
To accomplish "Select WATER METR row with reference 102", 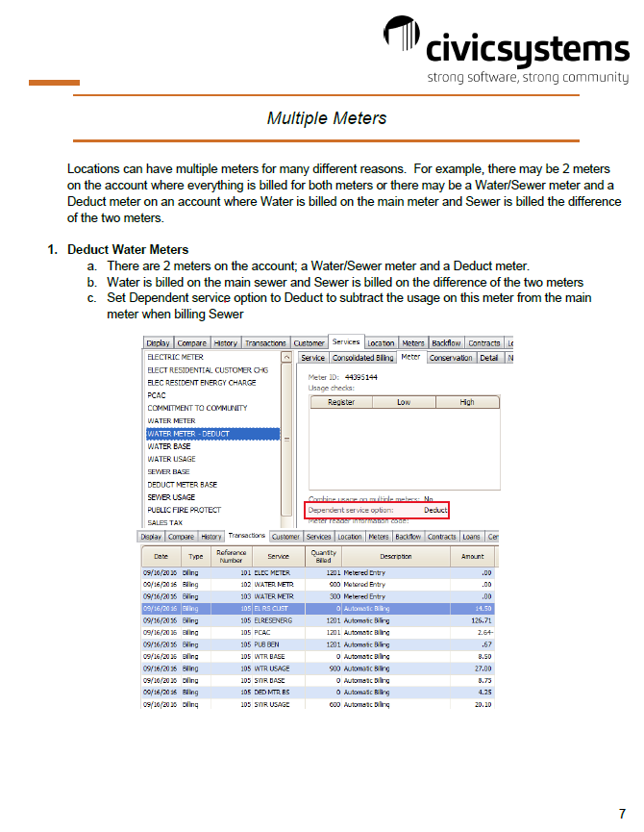I will [317, 585].
